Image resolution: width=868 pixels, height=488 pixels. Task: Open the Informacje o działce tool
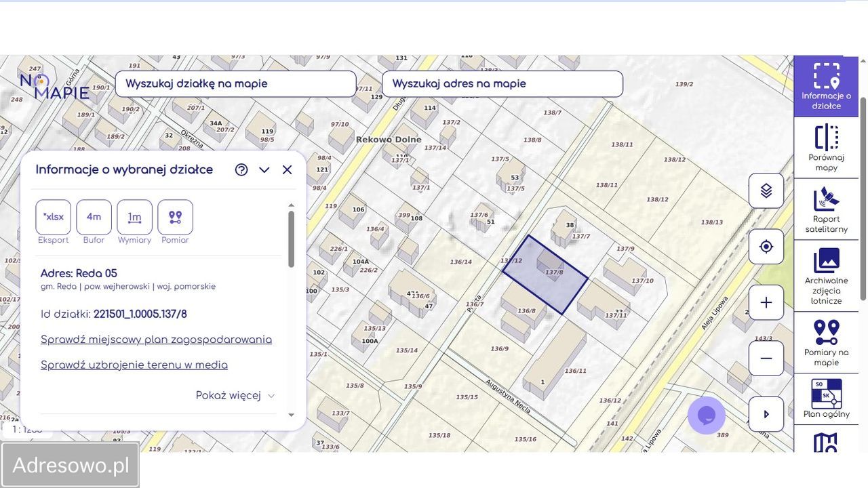[826, 86]
